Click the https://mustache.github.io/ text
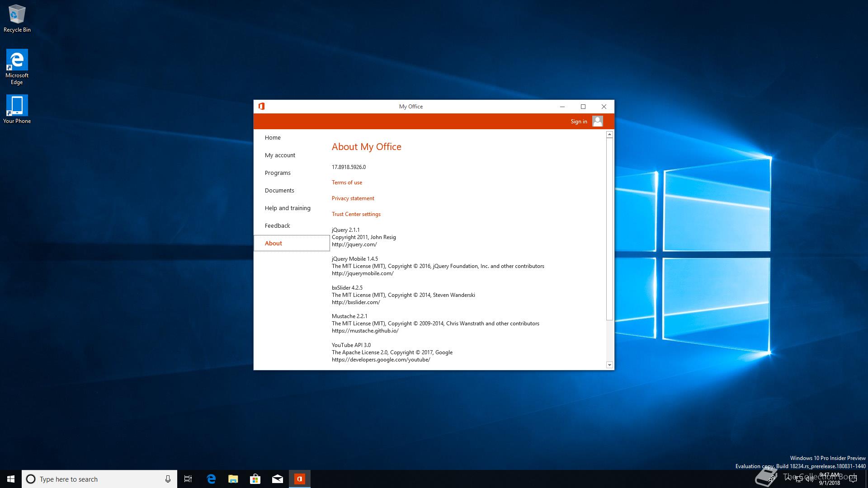The image size is (868, 488). [x=365, y=331]
